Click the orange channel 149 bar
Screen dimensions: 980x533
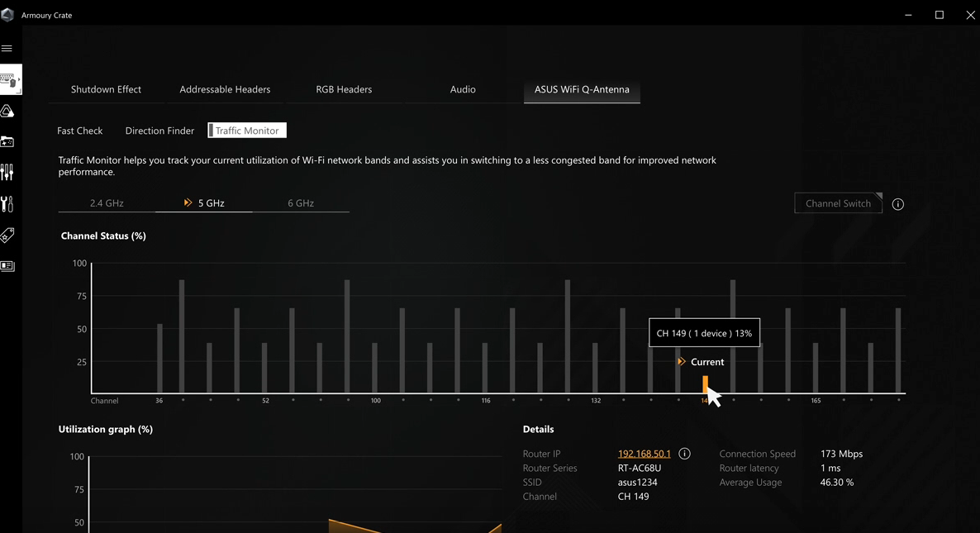pos(705,384)
